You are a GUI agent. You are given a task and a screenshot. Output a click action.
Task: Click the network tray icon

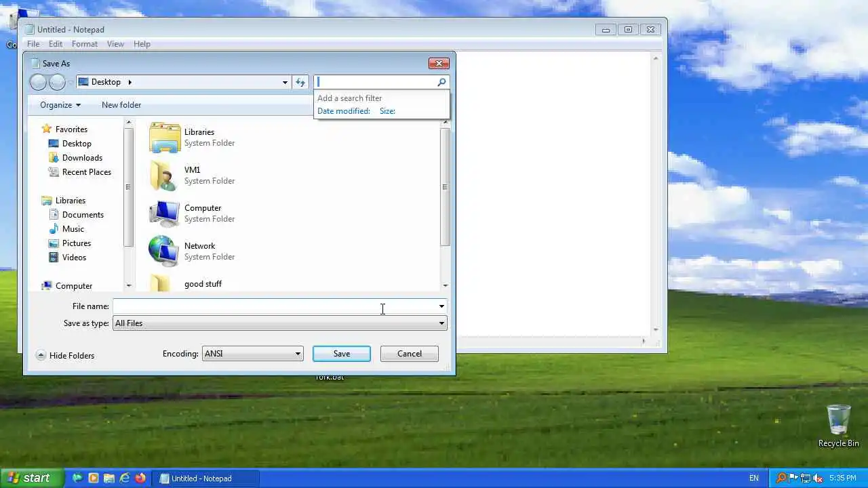806,478
